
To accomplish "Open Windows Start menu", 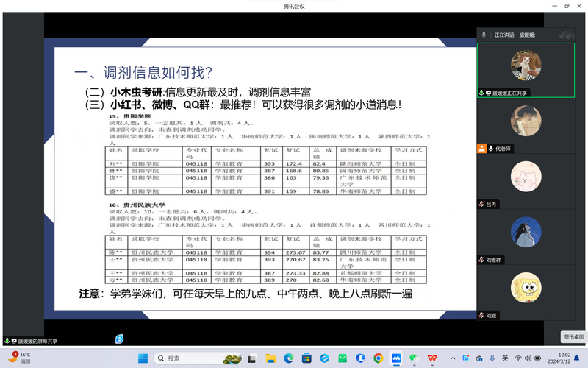I will click(143, 358).
